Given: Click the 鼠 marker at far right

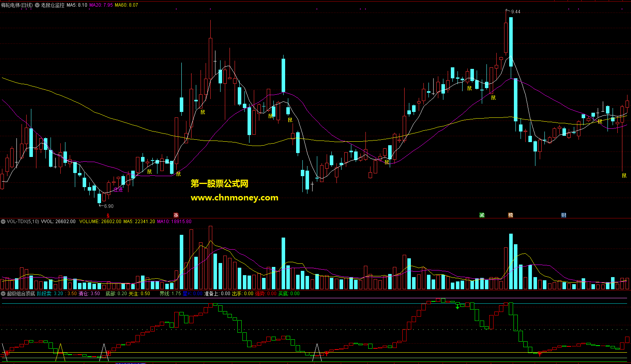Looking at the screenshot, I should pyautogui.click(x=624, y=175).
